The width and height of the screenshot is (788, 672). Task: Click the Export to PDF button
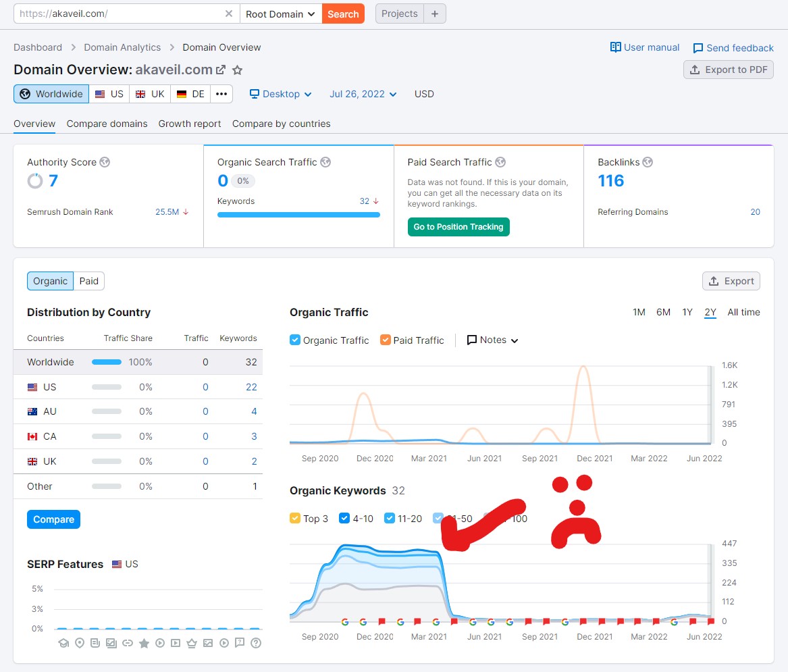click(729, 70)
